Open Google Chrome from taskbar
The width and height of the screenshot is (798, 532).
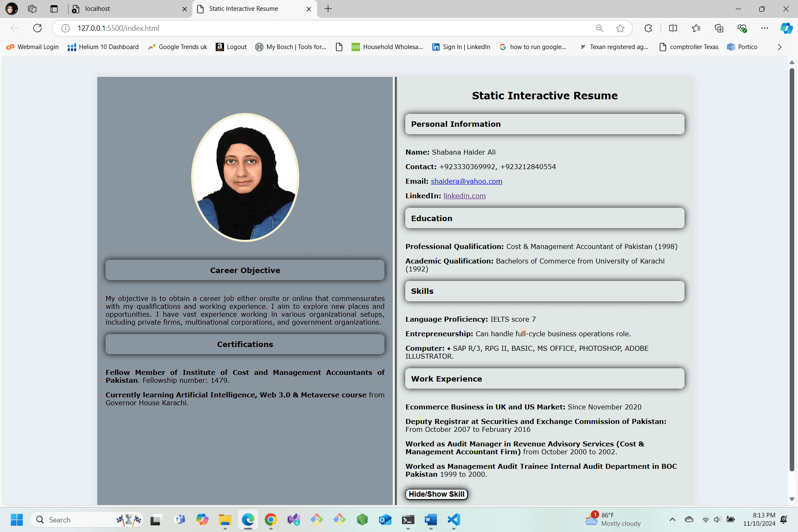271,520
